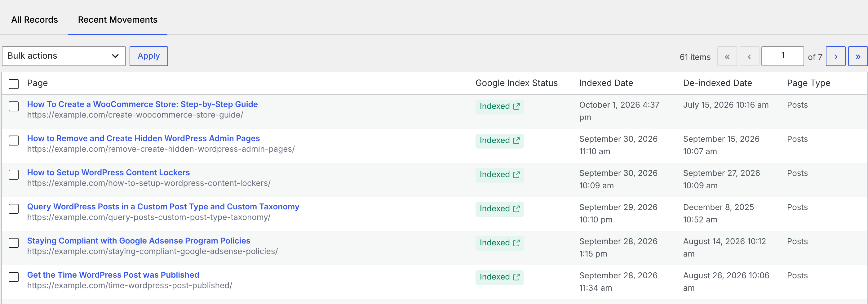
Task: Click the create-woocommerce-store-guide URL text
Action: tap(135, 115)
